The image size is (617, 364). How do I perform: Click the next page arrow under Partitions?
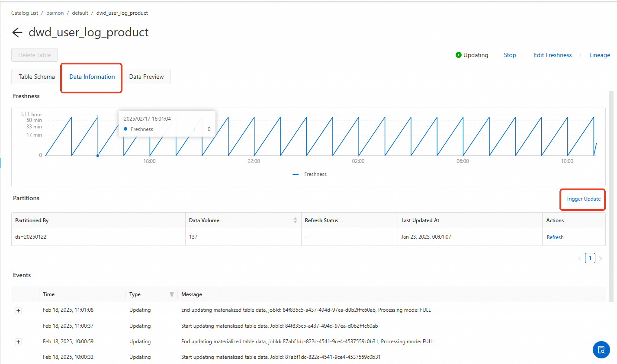pos(601,258)
